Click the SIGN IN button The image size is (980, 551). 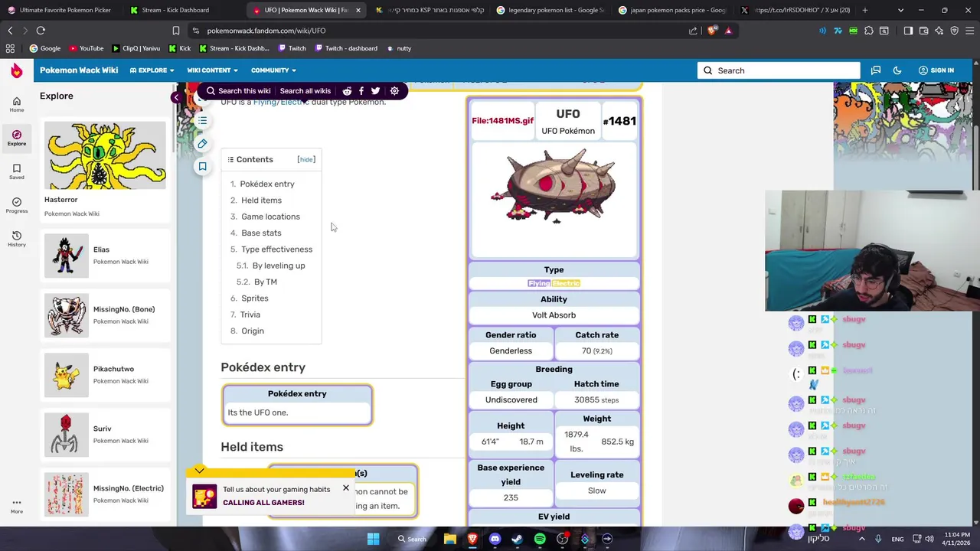[936, 70]
